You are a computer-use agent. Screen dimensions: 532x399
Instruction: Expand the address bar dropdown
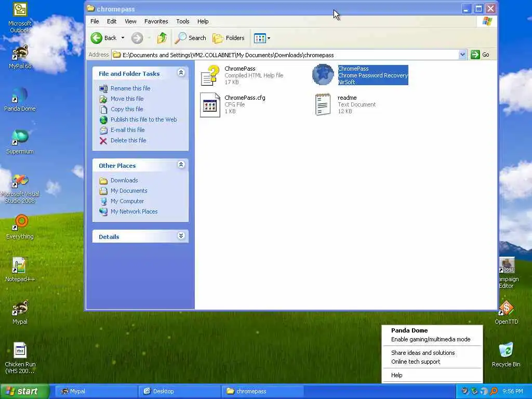(x=462, y=55)
